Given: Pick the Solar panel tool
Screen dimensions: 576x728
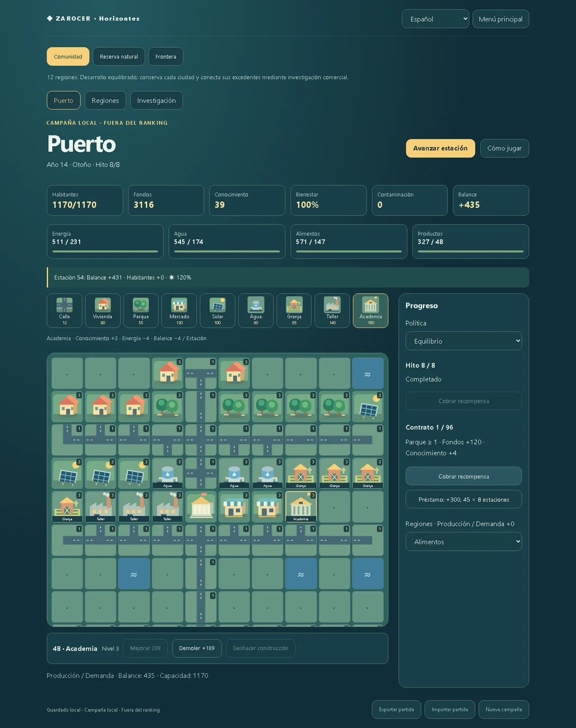Looking at the screenshot, I should click(217, 310).
